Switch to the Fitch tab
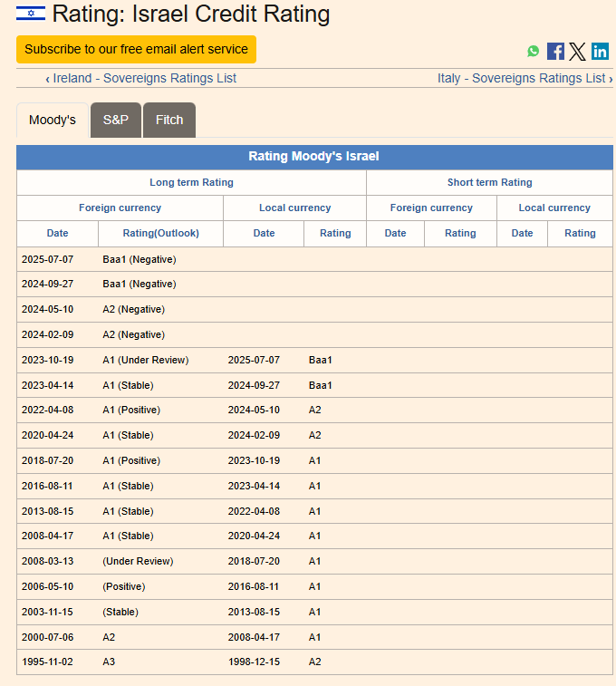This screenshot has width=616, height=686. [x=169, y=120]
